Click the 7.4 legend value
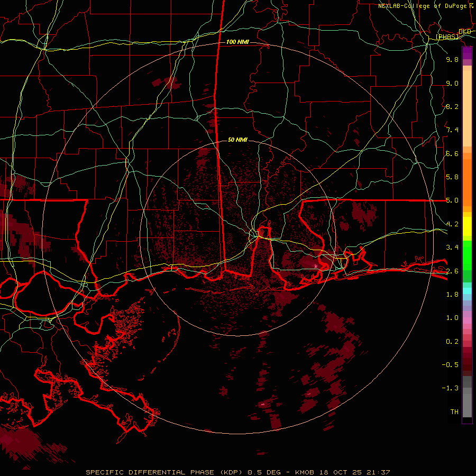Image resolution: width=476 pixels, height=476 pixels. [x=452, y=130]
